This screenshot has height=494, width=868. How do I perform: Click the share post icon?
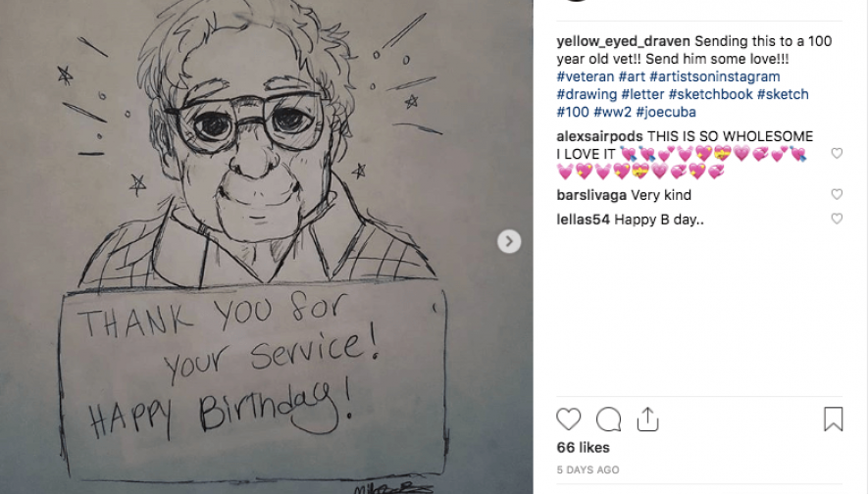(x=647, y=420)
